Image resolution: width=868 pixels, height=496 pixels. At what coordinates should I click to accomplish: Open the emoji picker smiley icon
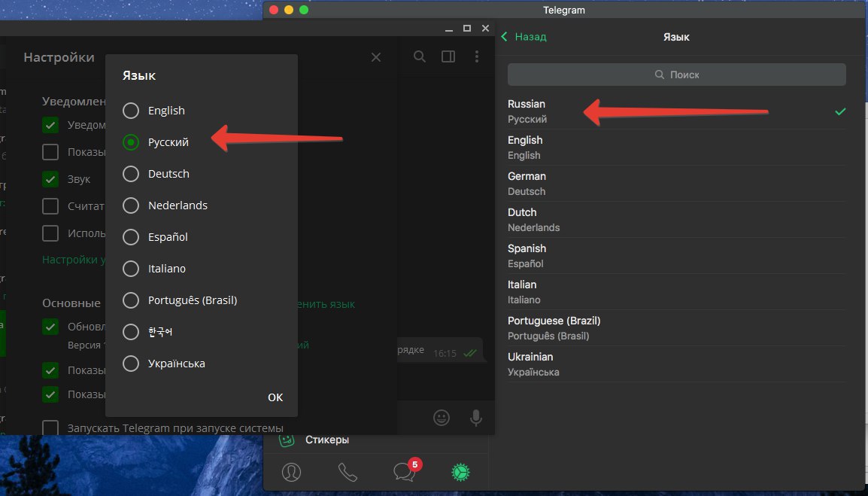click(x=442, y=417)
